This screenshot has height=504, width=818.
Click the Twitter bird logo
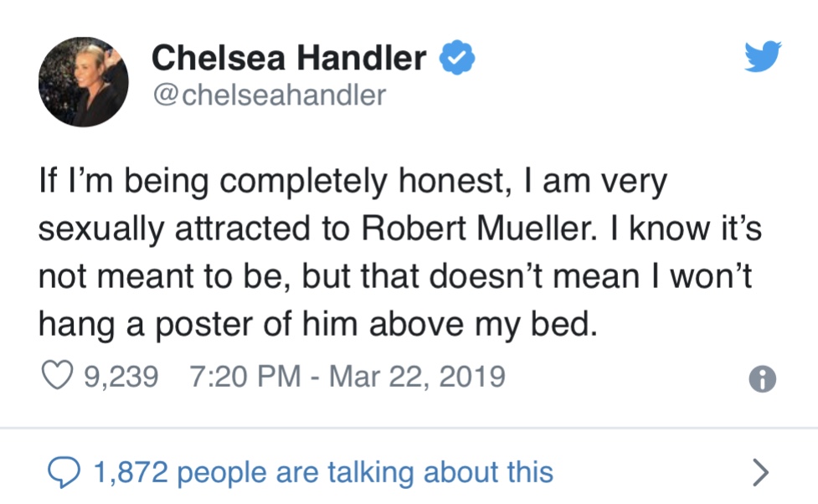tap(763, 56)
